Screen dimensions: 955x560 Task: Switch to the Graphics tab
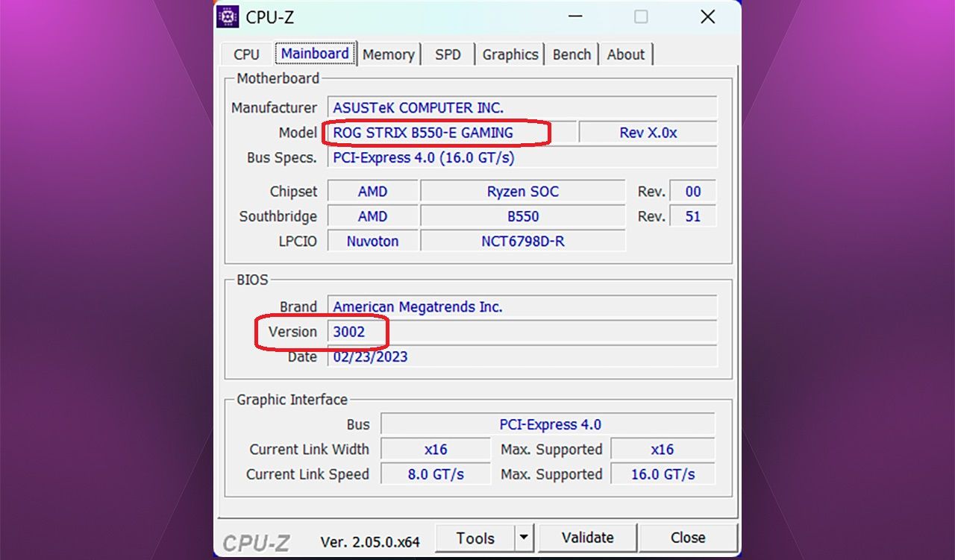point(510,54)
